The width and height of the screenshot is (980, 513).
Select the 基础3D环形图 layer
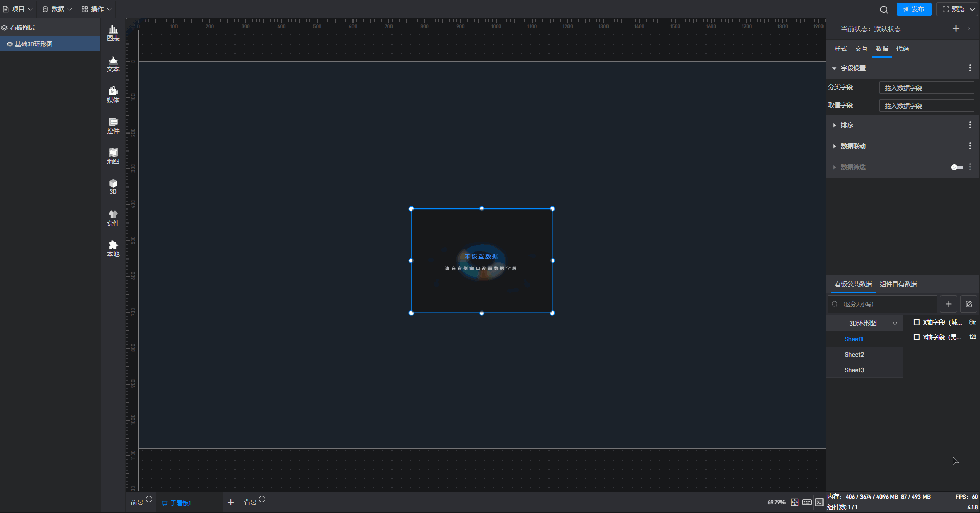(50, 44)
